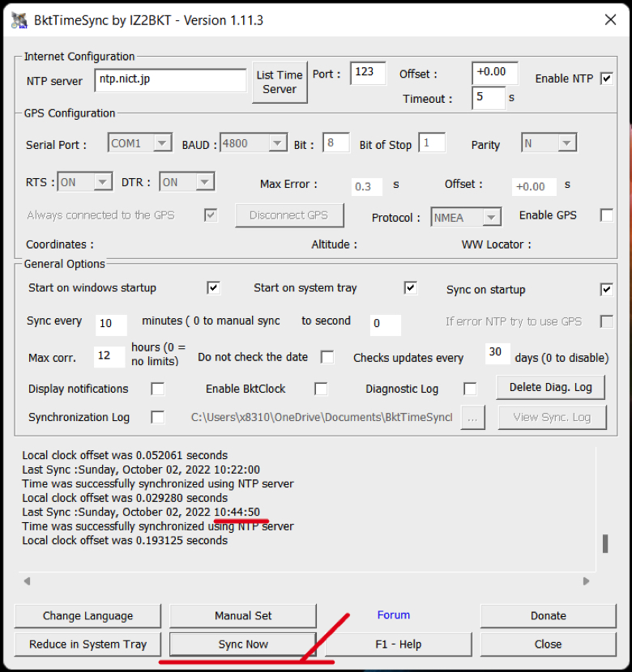Click the Max Error field showing 0.3

click(x=367, y=187)
